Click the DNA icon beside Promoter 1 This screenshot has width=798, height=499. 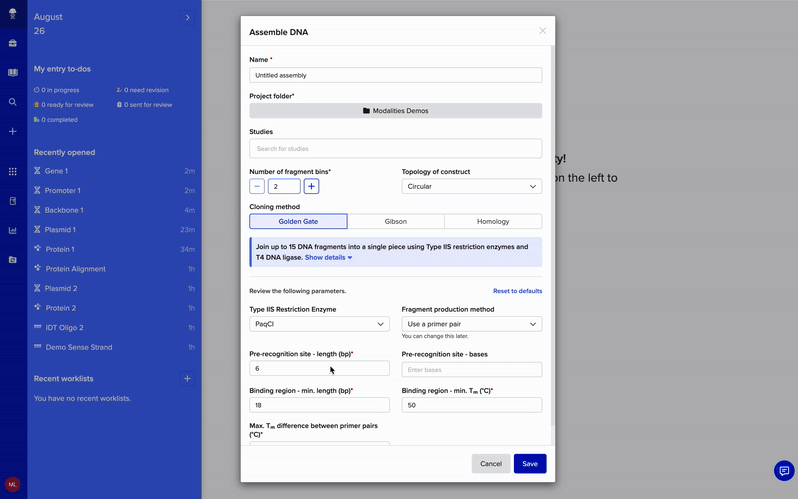click(37, 190)
